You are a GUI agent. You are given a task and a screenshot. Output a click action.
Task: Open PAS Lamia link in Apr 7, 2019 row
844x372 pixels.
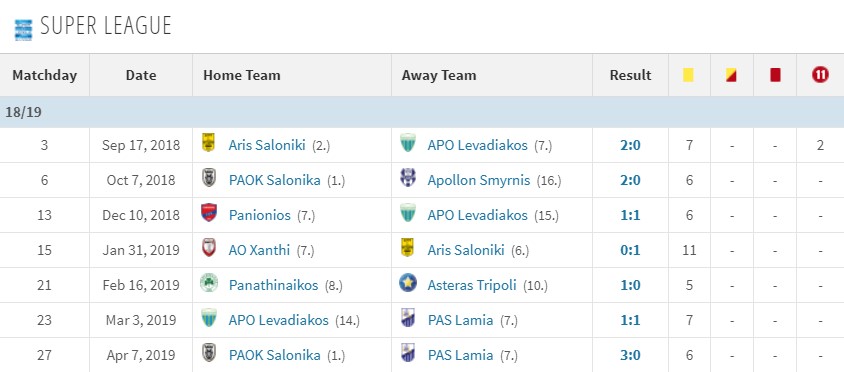pos(460,355)
